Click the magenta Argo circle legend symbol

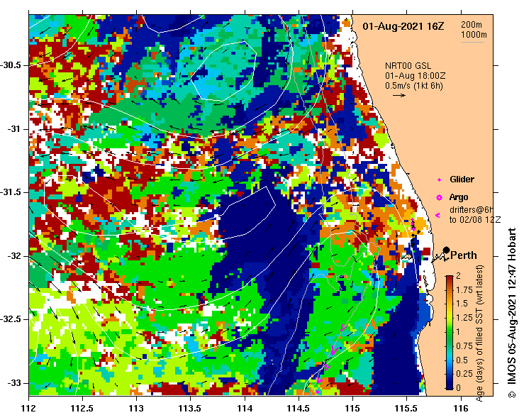pyautogui.click(x=439, y=198)
